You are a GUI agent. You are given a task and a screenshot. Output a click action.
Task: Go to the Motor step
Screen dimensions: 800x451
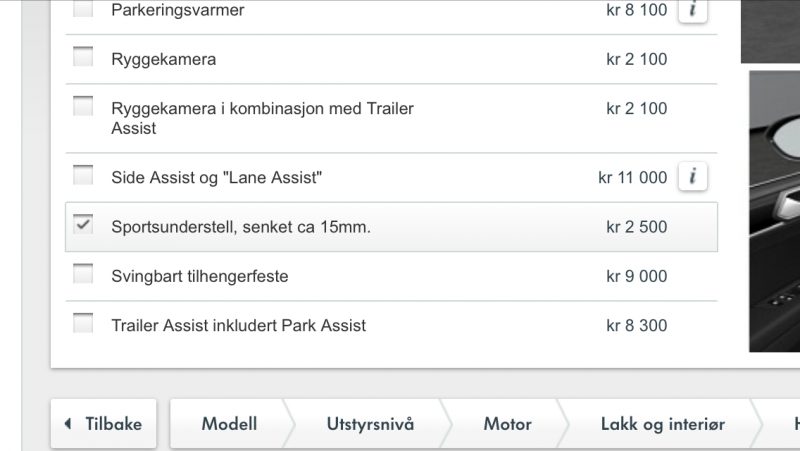507,424
